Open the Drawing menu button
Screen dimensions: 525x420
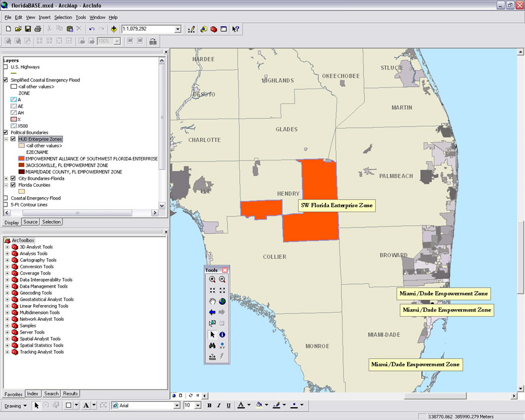pyautogui.click(x=16, y=405)
